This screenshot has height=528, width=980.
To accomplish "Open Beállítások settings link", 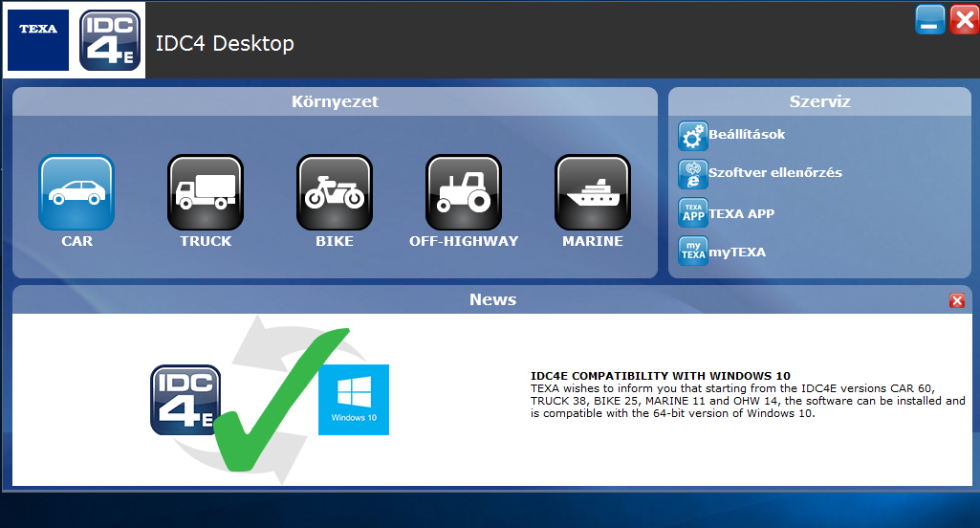I will [x=747, y=135].
